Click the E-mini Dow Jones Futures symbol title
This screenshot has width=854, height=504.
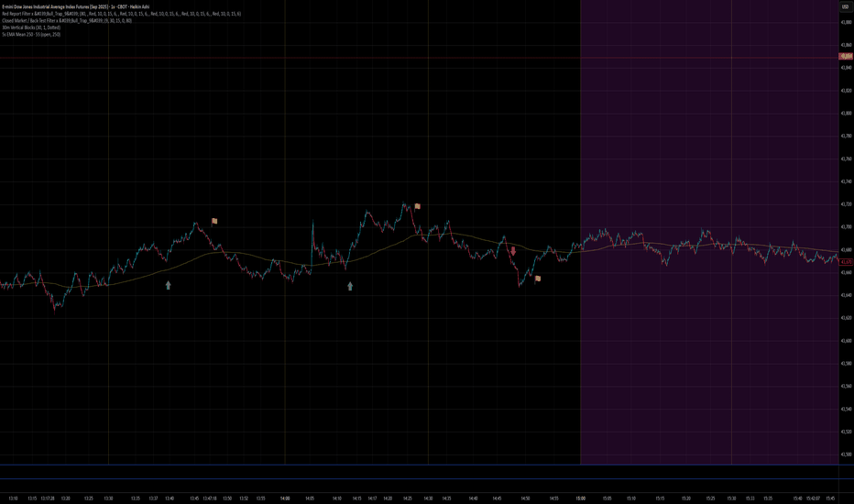click(76, 7)
